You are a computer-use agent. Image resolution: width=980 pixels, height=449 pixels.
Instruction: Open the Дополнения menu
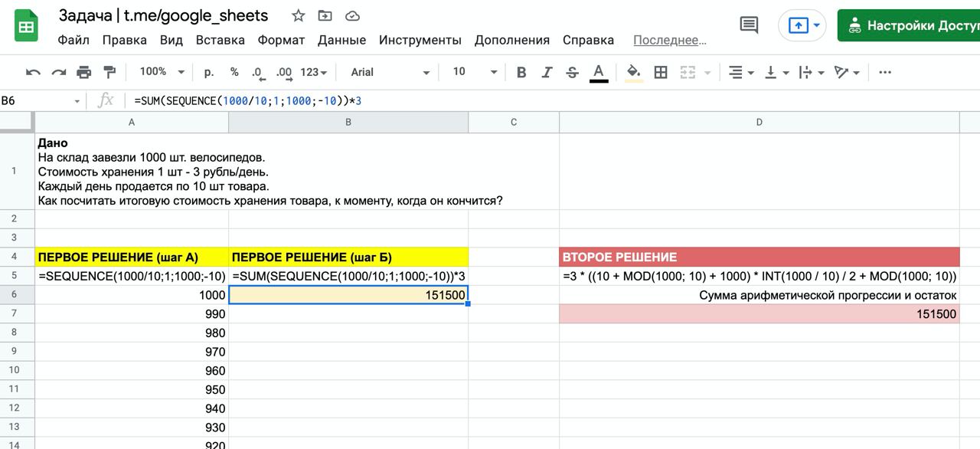coord(512,40)
